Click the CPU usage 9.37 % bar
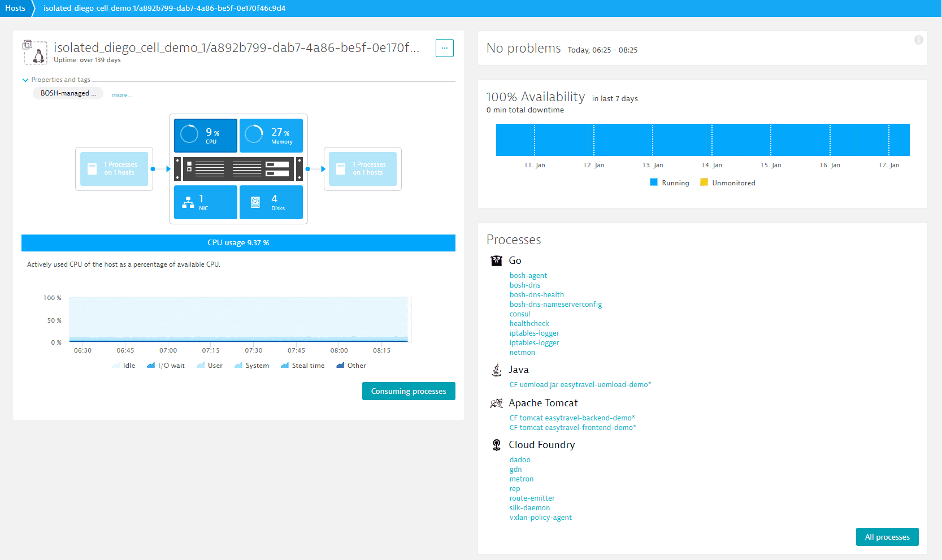Viewport: 942px width, 560px height. [x=238, y=243]
